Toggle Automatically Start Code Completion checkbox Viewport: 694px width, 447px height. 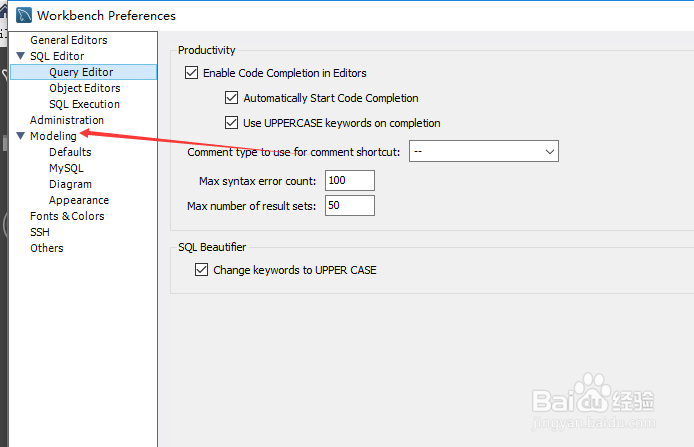click(232, 98)
